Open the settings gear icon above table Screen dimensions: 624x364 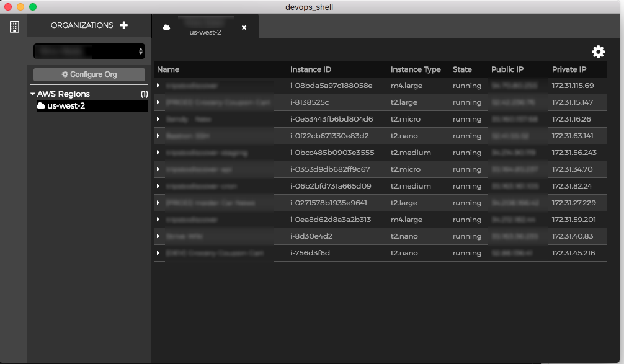[598, 51]
